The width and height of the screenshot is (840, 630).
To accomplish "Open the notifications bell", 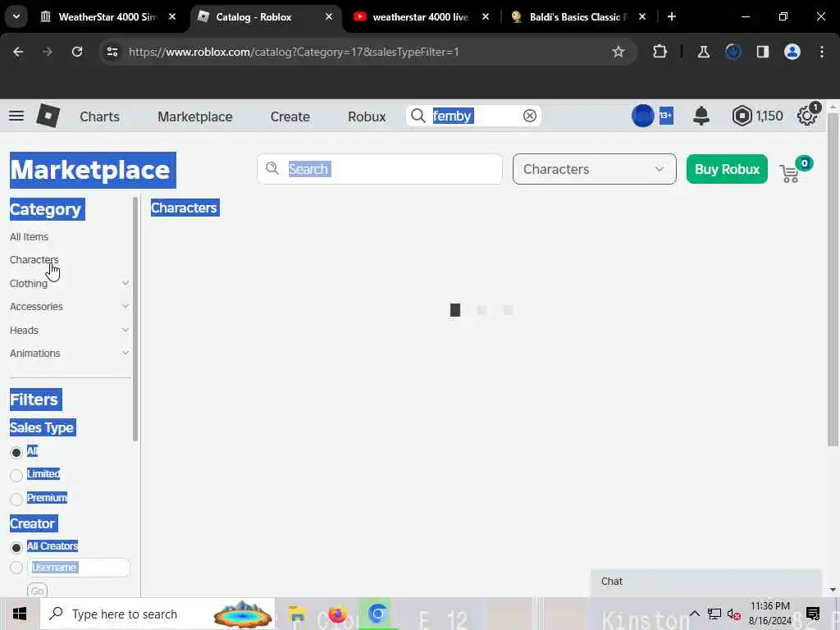I will tap(701, 116).
